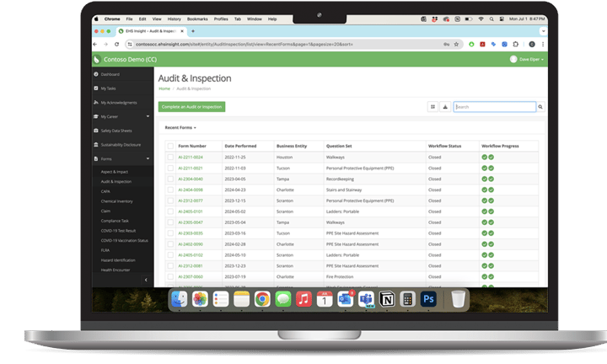
Task: Bookmark this page with star icon
Action: click(456, 44)
